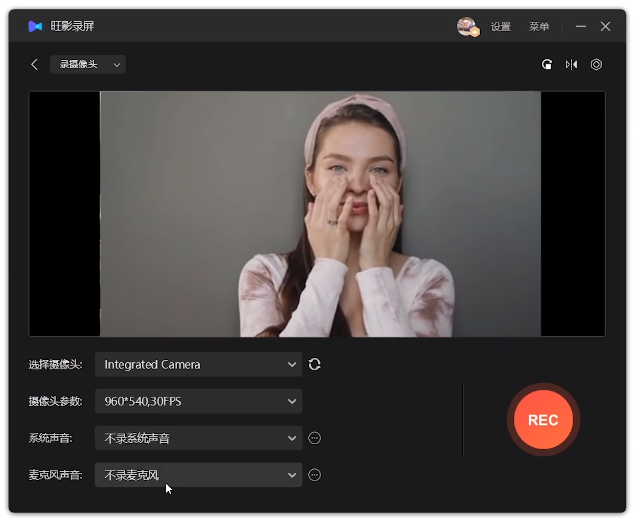Click the 麦克风声音 label
Image resolution: width=642 pixels, height=525 pixels.
[x=55, y=475]
